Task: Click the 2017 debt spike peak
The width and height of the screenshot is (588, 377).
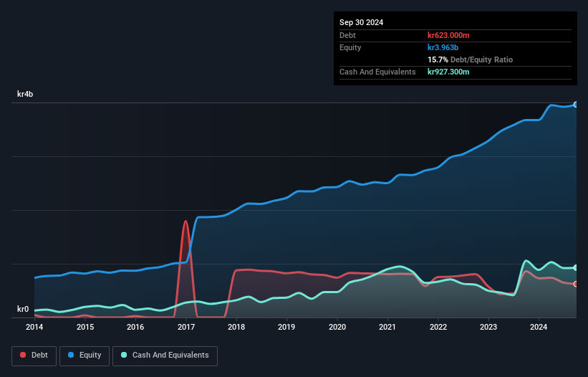Action: 185,221
